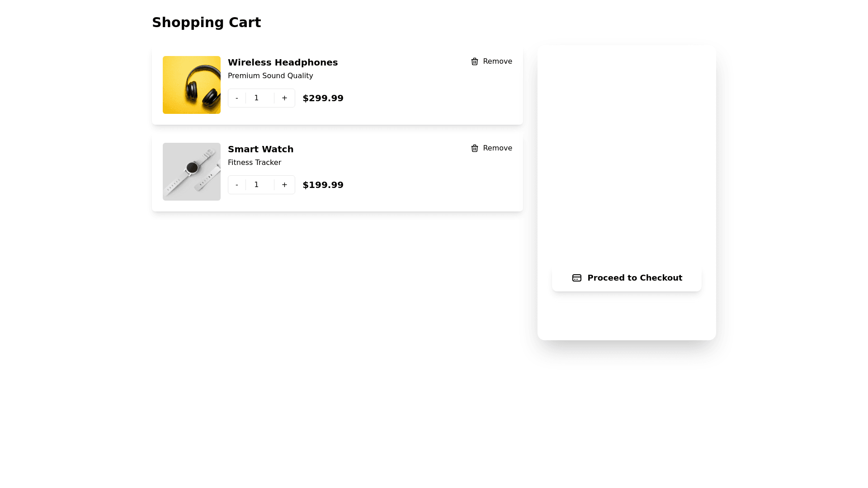Select the $199.99 price text
Image resolution: width=868 pixels, height=488 pixels.
[x=323, y=185]
